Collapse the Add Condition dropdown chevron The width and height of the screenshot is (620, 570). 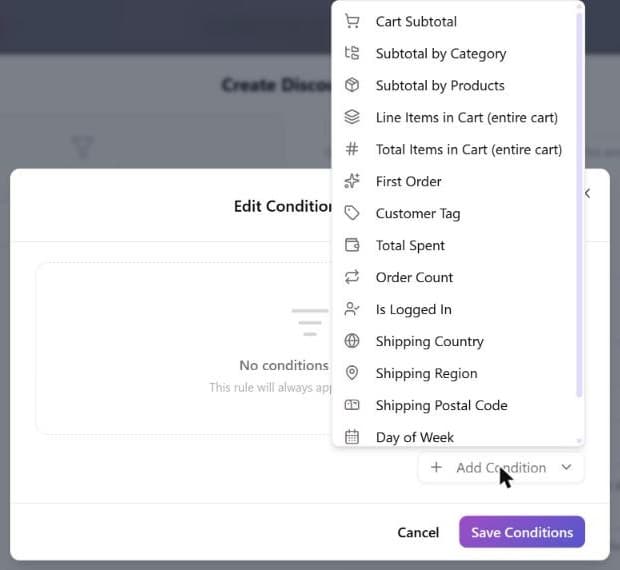(x=566, y=467)
